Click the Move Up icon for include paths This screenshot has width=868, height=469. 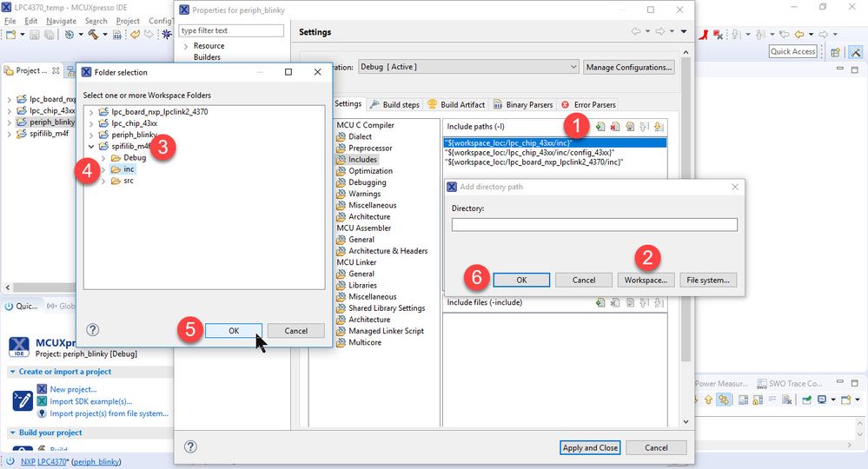644,127
